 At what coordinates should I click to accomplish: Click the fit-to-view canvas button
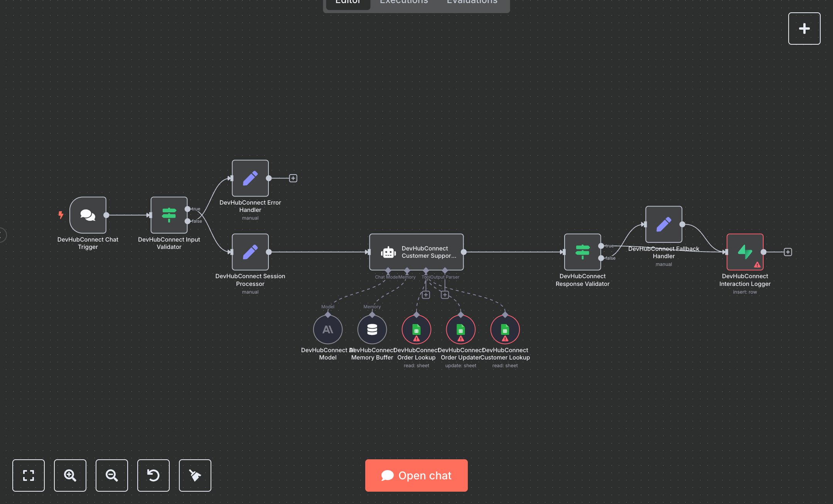pos(29,475)
